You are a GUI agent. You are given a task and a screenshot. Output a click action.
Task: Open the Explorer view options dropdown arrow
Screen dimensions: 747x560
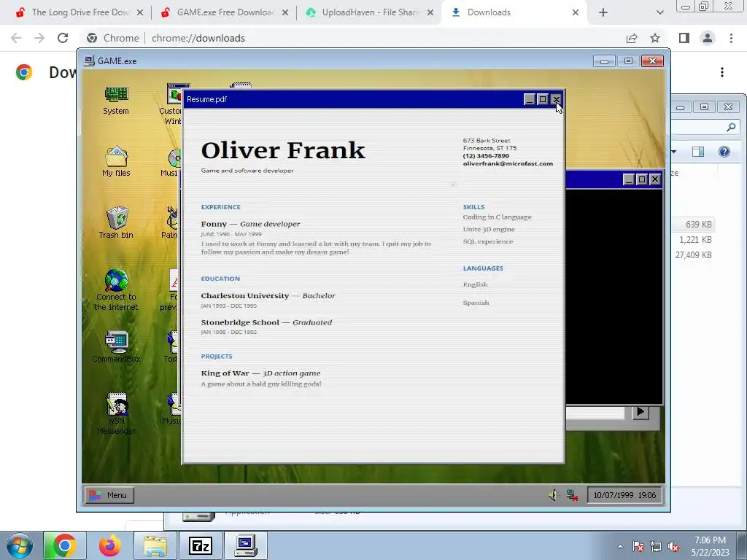[673, 152]
